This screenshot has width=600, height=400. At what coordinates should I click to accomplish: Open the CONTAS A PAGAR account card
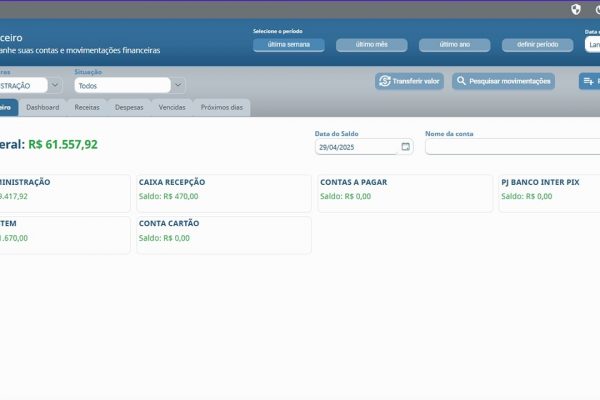405,193
